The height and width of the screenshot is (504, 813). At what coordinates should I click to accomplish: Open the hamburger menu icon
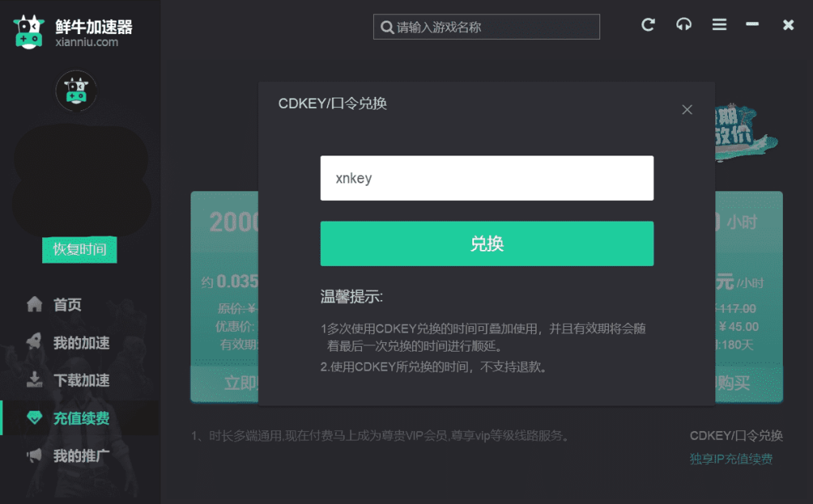pyautogui.click(x=719, y=25)
